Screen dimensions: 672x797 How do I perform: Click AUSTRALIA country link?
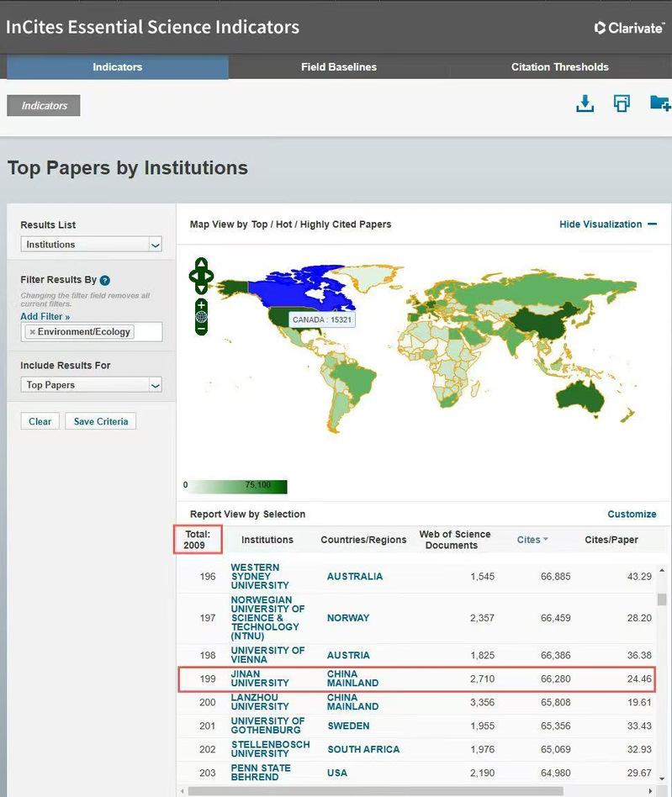[x=355, y=577]
